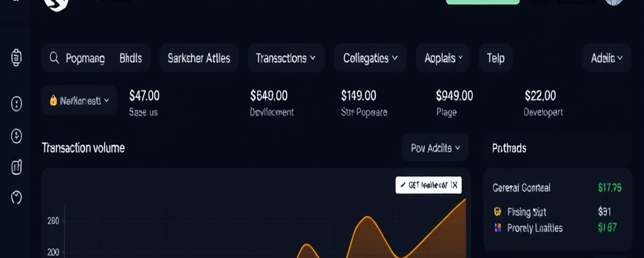Select the Prorely Loalties row label
Viewport: 644px width, 258px height.
point(535,228)
